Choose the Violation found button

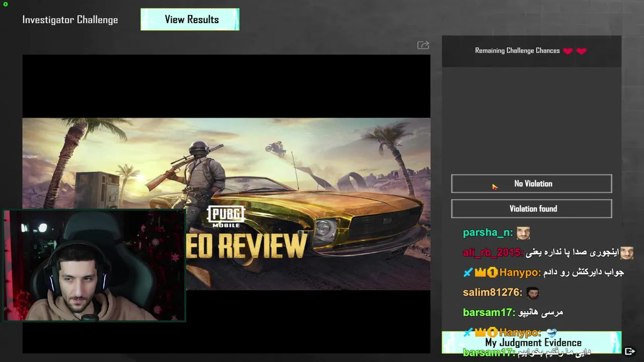point(531,209)
